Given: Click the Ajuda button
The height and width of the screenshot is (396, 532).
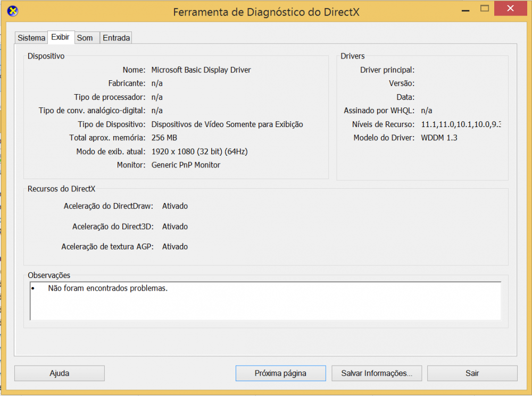Looking at the screenshot, I should pyautogui.click(x=60, y=373).
